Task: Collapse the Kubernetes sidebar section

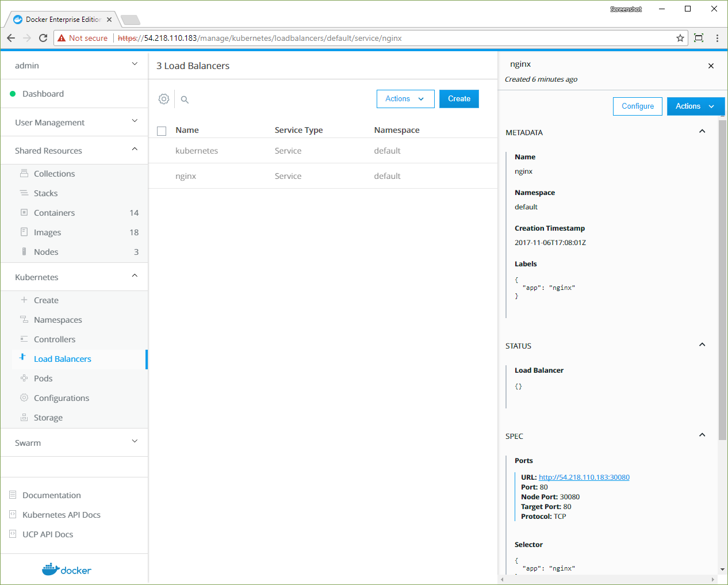Action: [135, 276]
